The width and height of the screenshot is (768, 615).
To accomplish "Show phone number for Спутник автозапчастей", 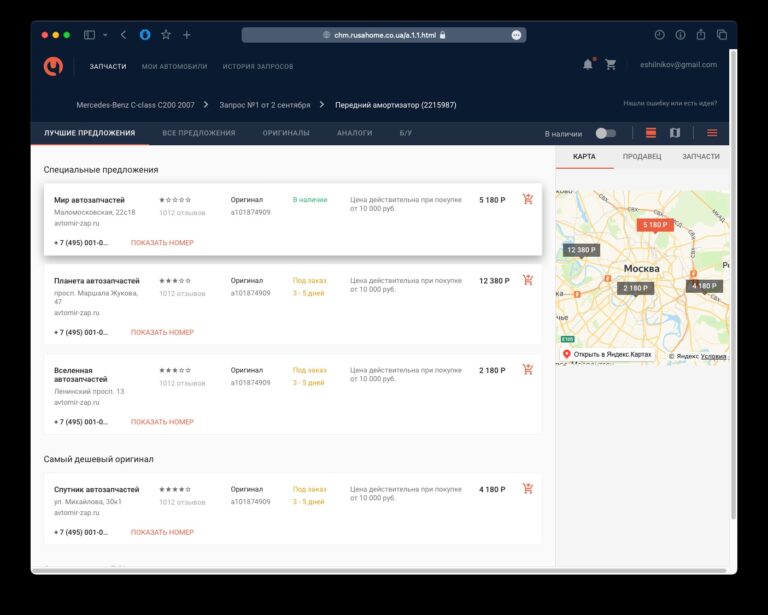I will click(162, 532).
